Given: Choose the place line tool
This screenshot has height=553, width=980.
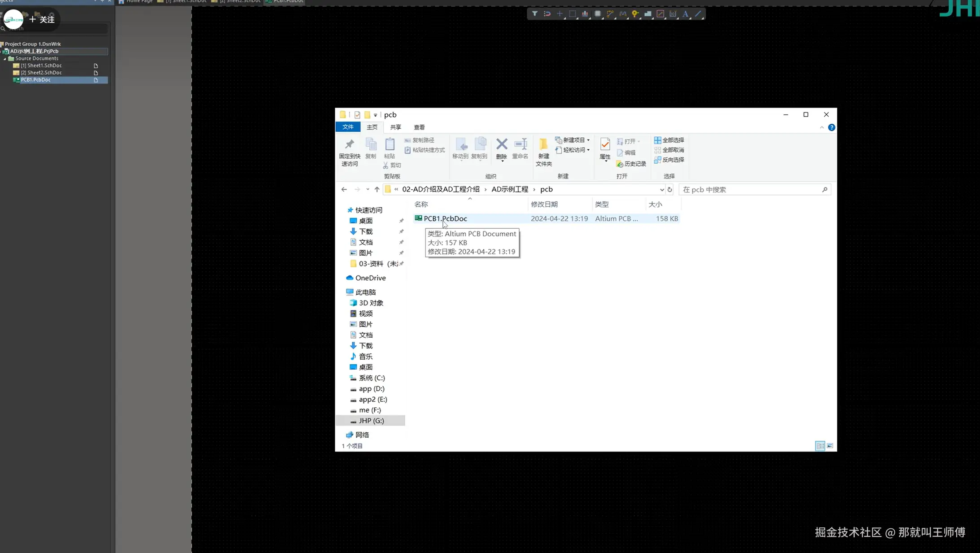Looking at the screenshot, I should pos(698,14).
